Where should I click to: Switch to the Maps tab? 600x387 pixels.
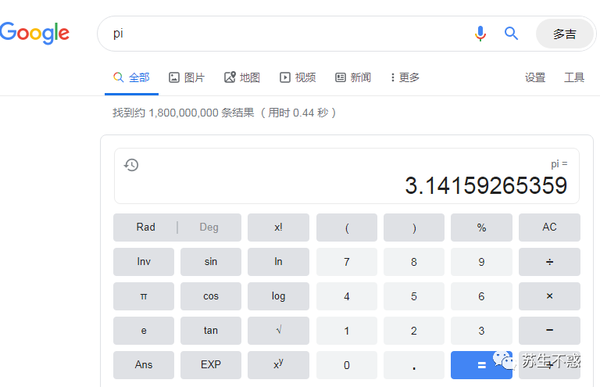pyautogui.click(x=242, y=78)
